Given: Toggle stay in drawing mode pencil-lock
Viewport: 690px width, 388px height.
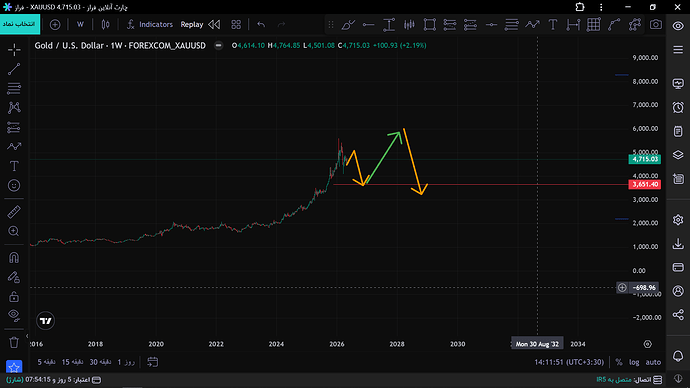Looking at the screenshot, I should tap(14, 277).
